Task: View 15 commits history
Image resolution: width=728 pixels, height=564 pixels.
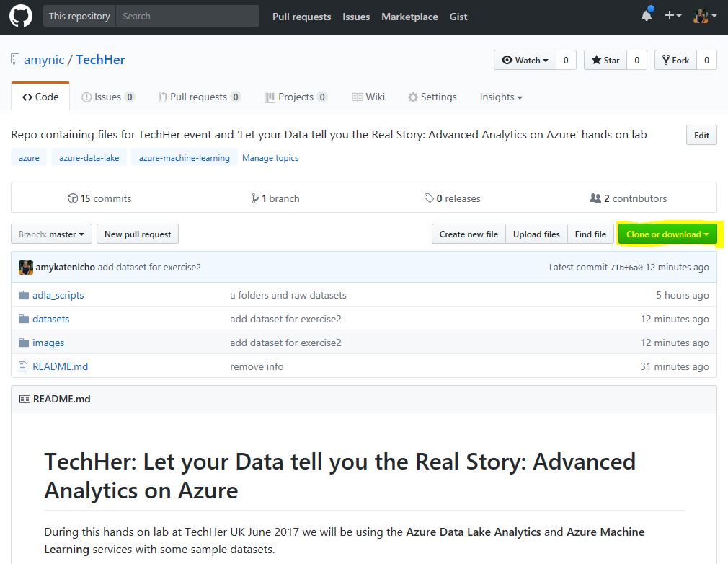Action: (99, 198)
